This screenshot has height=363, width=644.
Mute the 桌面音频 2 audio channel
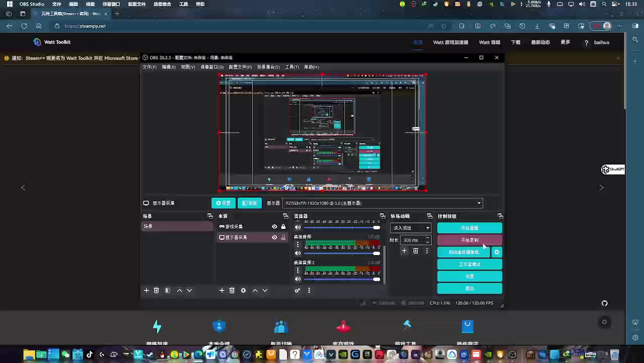(298, 279)
